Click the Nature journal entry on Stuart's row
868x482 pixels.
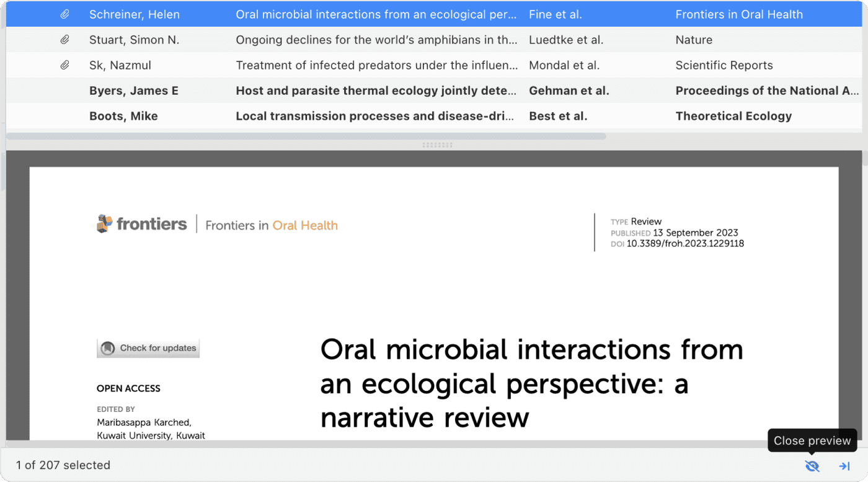tap(693, 39)
